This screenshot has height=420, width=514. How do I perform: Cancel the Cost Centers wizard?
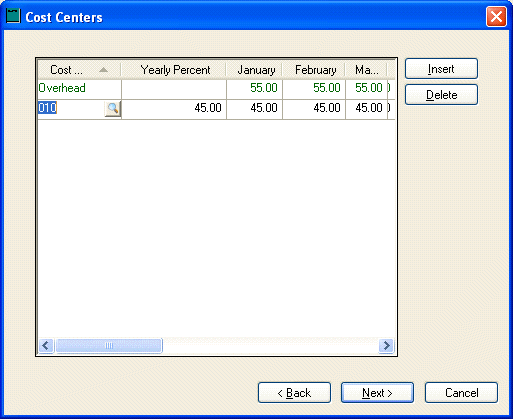(461, 393)
